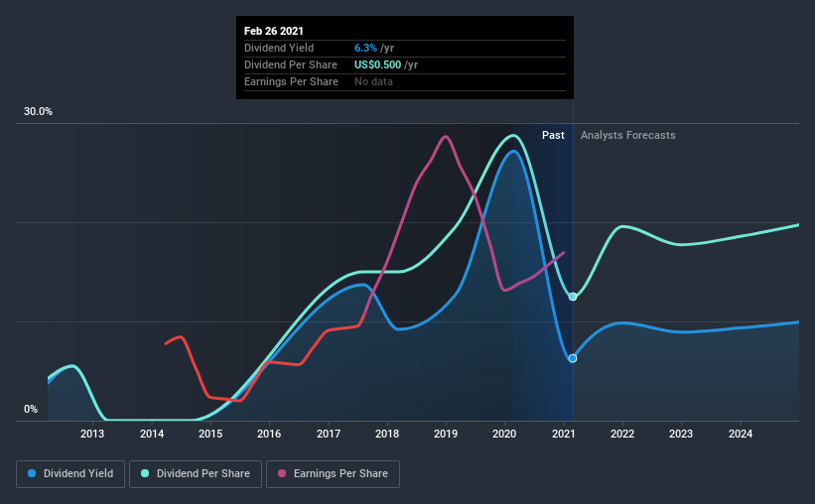Click the Feb 26 2021 tooltip date
The height and width of the screenshot is (504, 815).
point(273,31)
